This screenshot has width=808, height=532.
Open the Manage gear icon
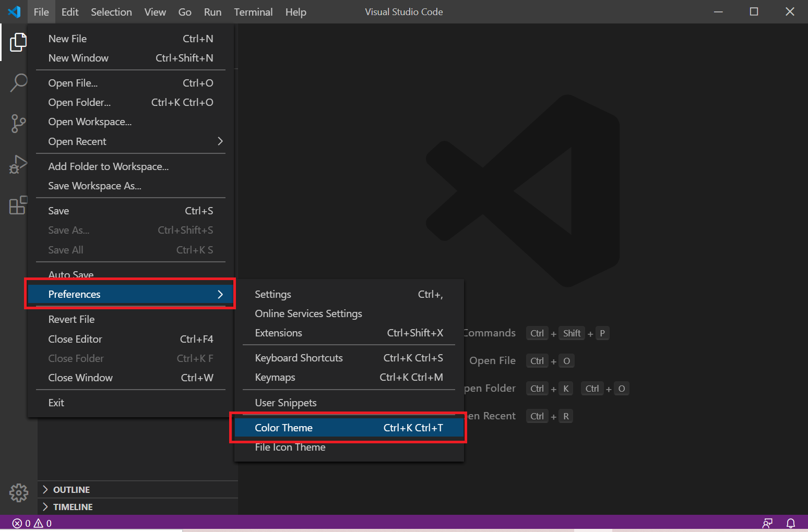click(x=18, y=492)
